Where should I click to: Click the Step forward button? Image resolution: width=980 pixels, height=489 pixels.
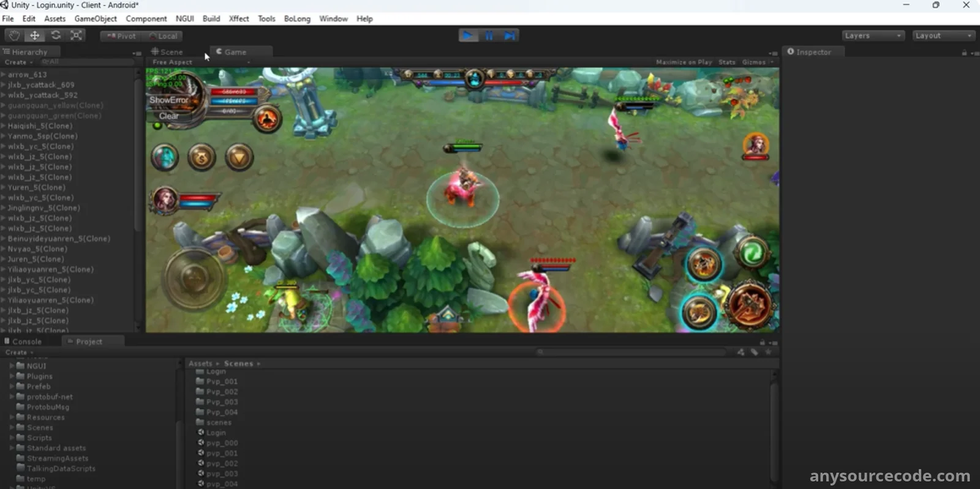point(510,35)
